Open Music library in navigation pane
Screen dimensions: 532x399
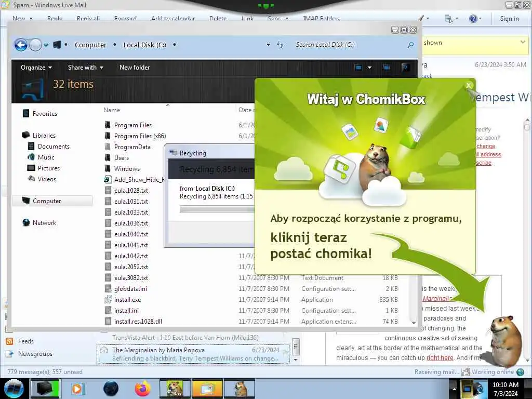[46, 157]
